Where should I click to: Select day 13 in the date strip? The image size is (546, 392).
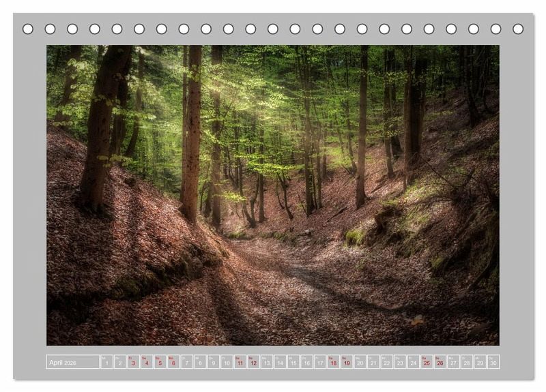tap(267, 362)
